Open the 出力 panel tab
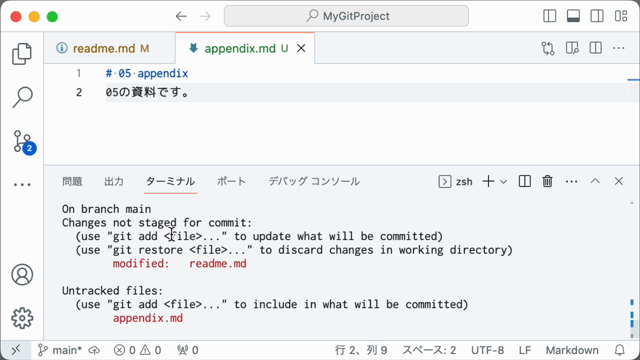The image size is (640, 360). pos(114,181)
